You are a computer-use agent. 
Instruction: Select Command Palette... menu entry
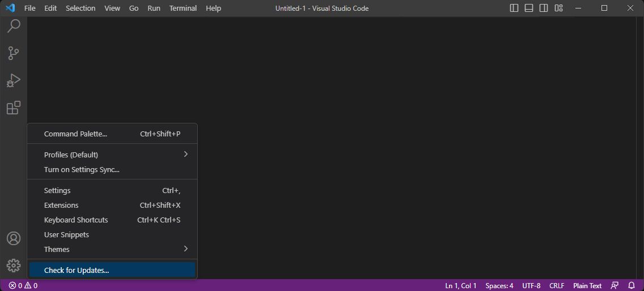coord(112,134)
